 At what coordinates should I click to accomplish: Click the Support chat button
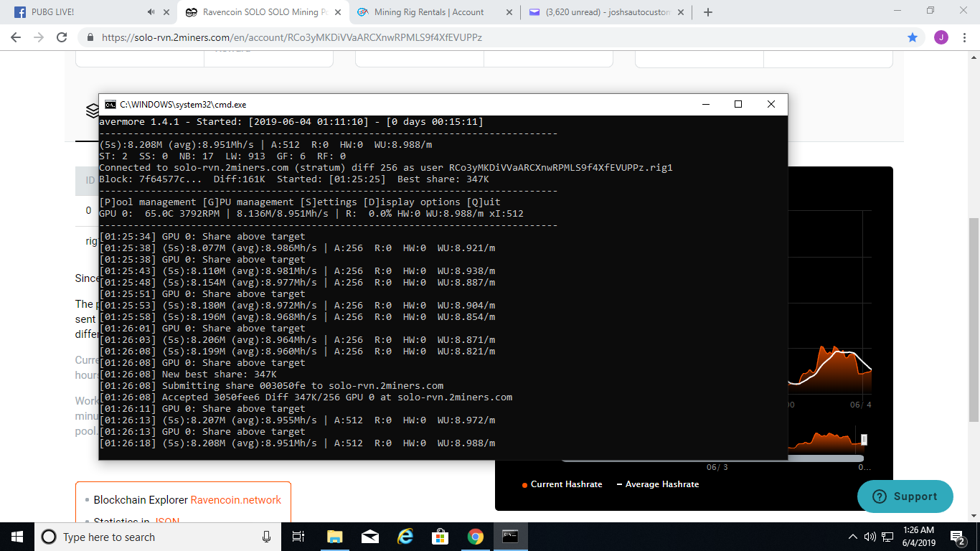(905, 496)
